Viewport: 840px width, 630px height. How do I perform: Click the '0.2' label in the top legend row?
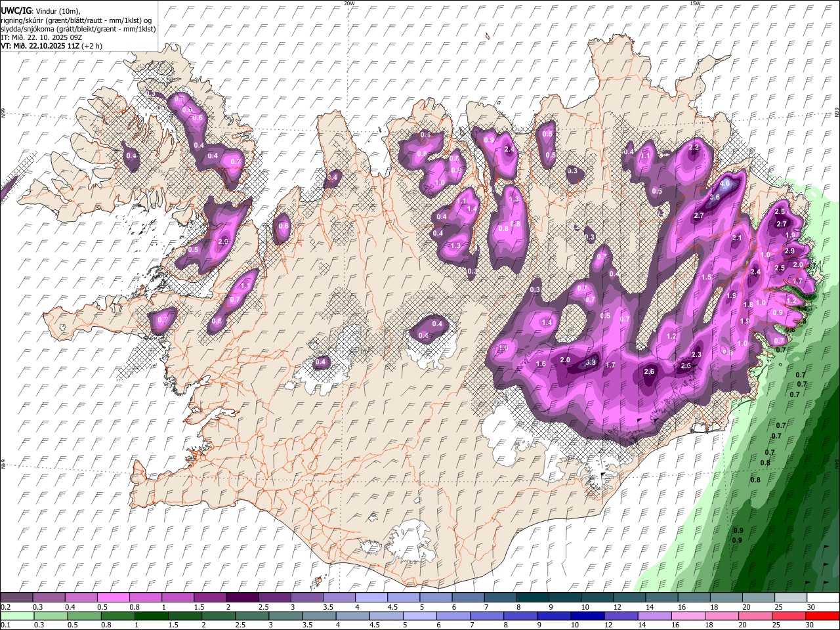coord(5,607)
